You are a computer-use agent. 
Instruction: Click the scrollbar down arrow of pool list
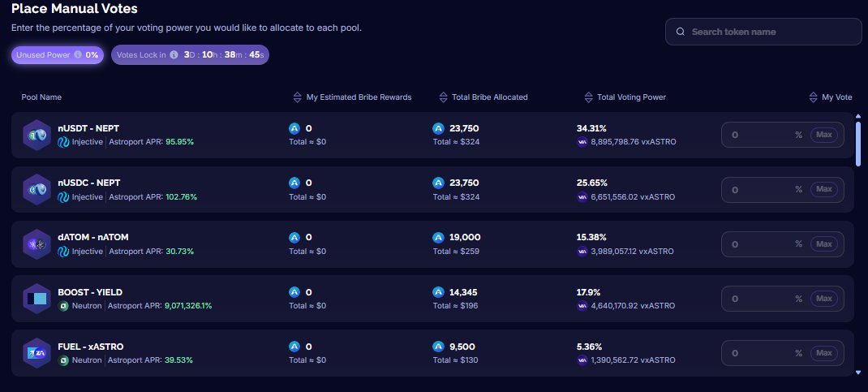(x=858, y=373)
